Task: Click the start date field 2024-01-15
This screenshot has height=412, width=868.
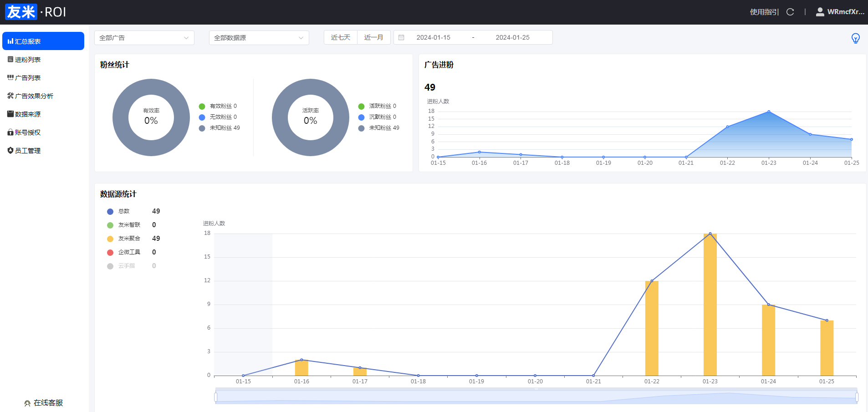Action: click(x=433, y=37)
